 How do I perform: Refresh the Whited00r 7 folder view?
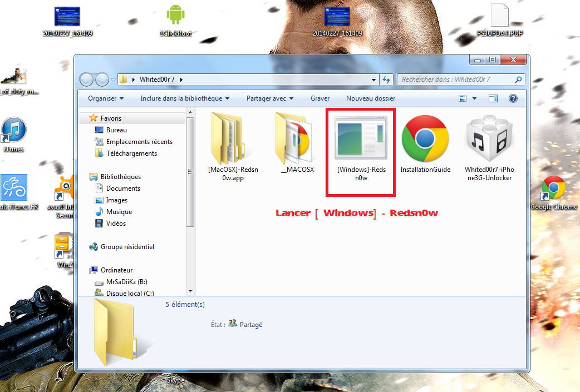[x=386, y=80]
